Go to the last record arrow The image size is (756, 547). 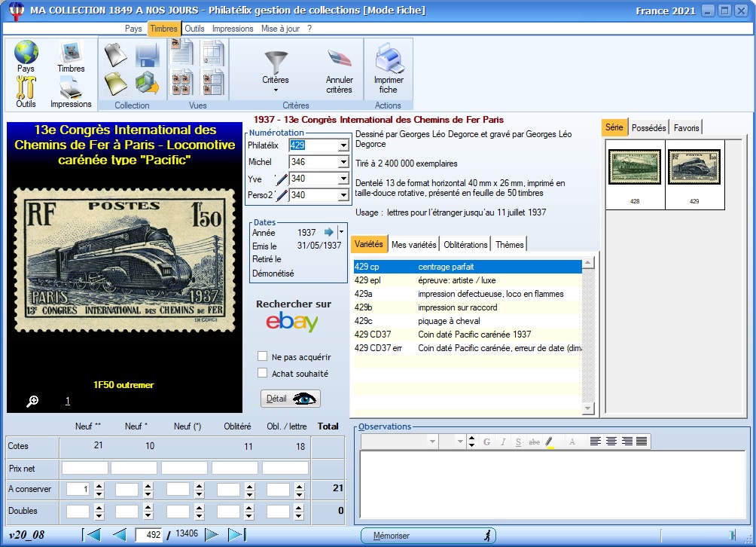236,534
